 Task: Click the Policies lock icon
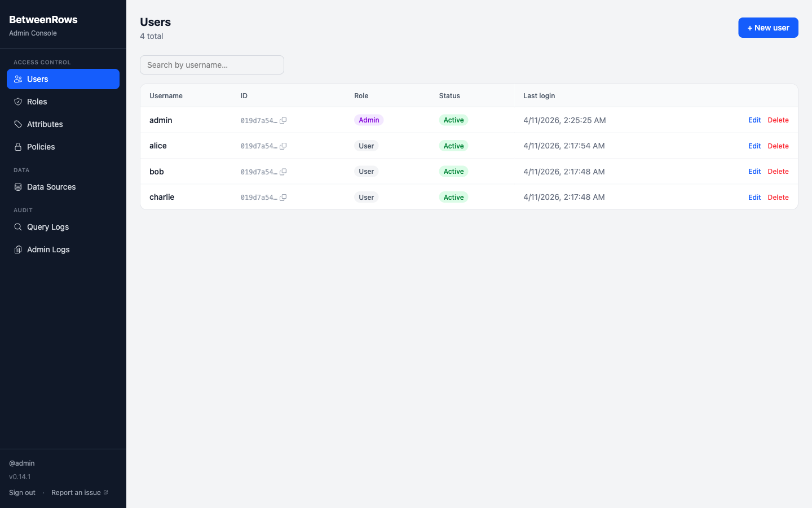pos(18,147)
